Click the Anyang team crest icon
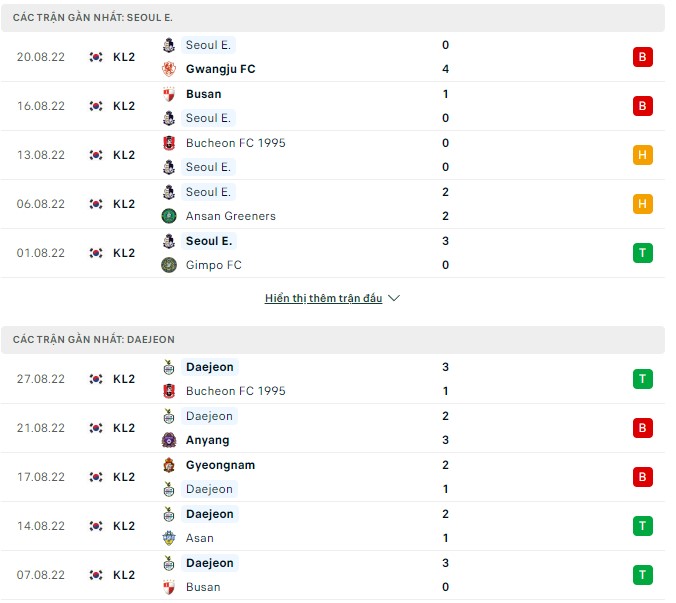Viewport: 676px width, 603px height. (168, 440)
